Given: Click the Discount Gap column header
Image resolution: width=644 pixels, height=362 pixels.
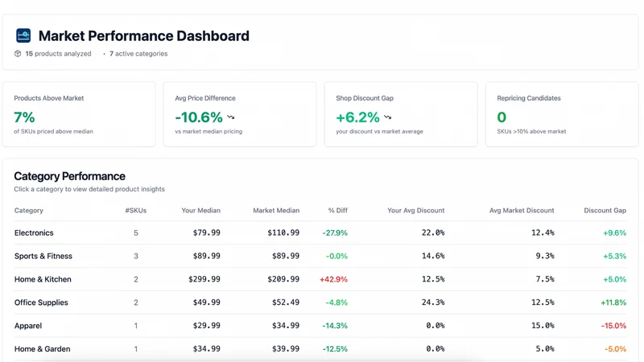Looking at the screenshot, I should coord(605,211).
